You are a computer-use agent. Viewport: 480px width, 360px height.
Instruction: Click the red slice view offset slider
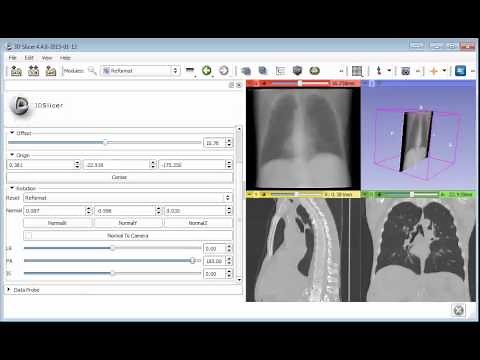pos(300,83)
